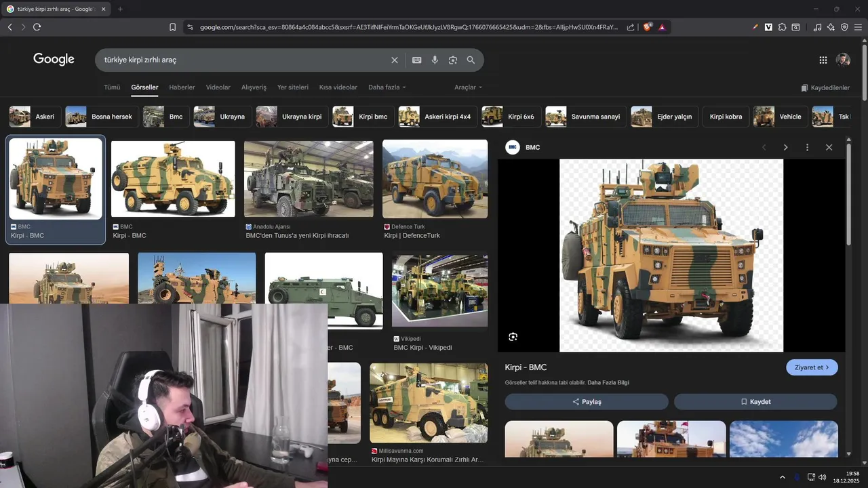Open a new browser tab

pyautogui.click(x=120, y=9)
